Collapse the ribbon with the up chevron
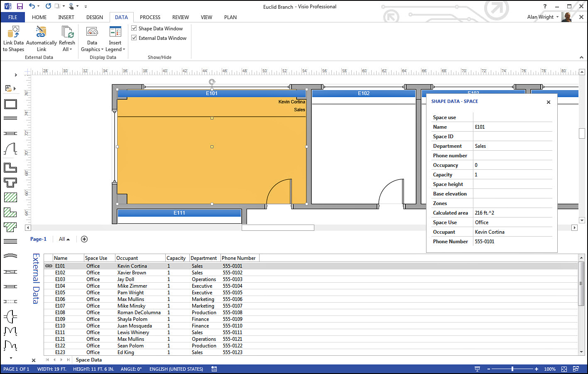Image resolution: width=588 pixels, height=374 pixels. pos(581,57)
